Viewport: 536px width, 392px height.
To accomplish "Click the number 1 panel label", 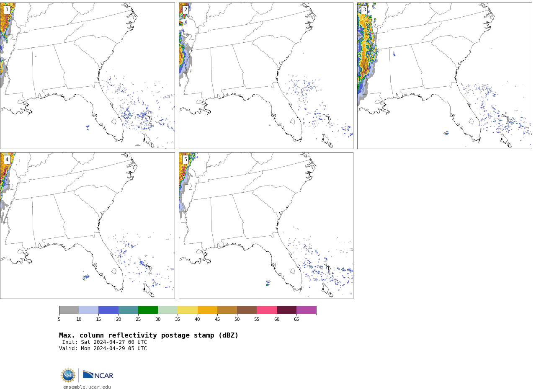I will click(7, 10).
